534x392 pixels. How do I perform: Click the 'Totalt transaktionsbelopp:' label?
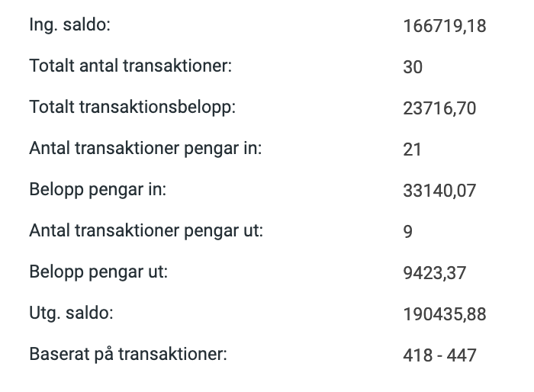click(133, 107)
